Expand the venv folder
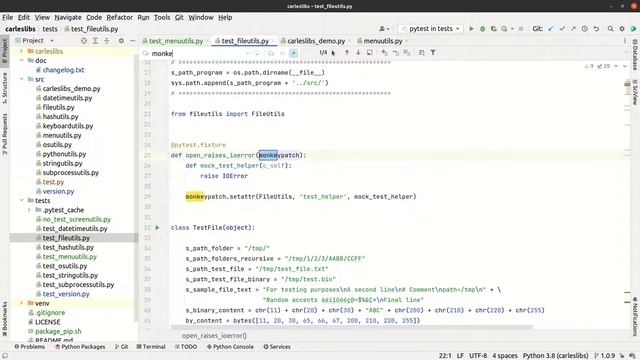Viewport: 640px width, 360px height. (x=22, y=303)
